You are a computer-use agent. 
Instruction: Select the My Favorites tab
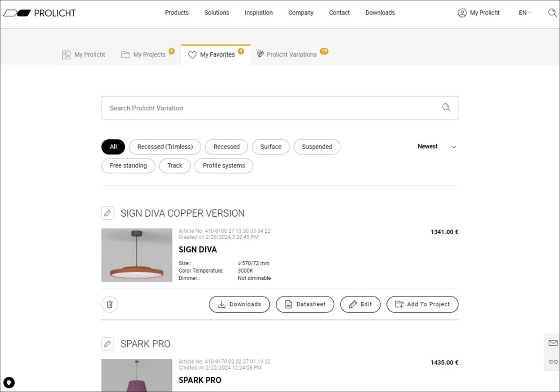coord(216,55)
